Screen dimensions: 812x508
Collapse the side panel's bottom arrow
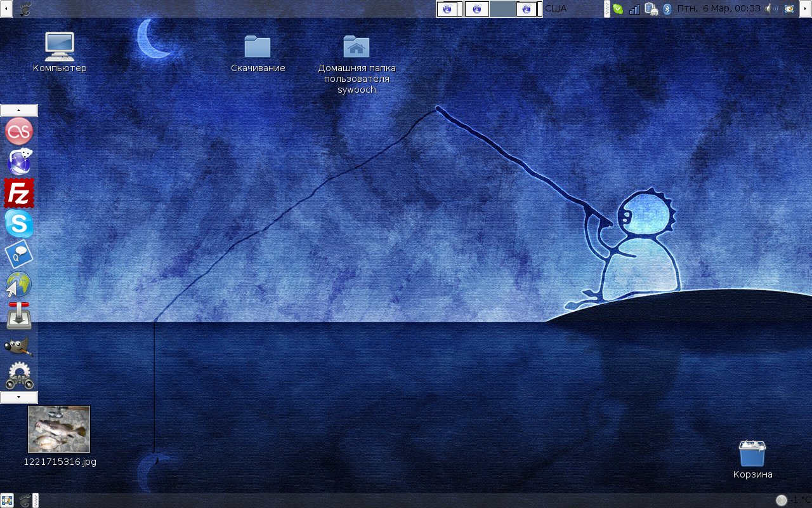[19, 398]
